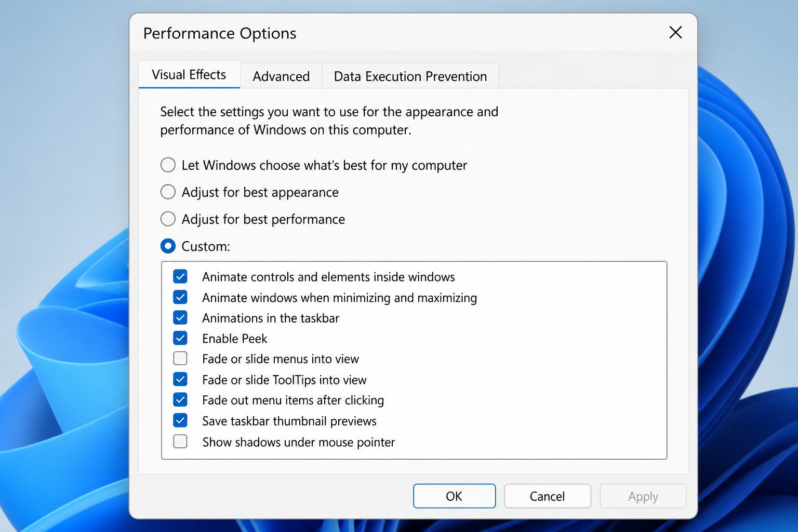Uncheck Animate controls and elements inside windows
The image size is (798, 532).
pyautogui.click(x=180, y=276)
